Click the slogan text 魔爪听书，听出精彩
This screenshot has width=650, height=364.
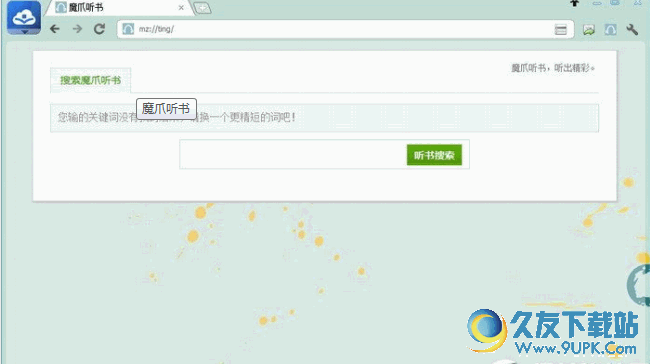pos(553,68)
